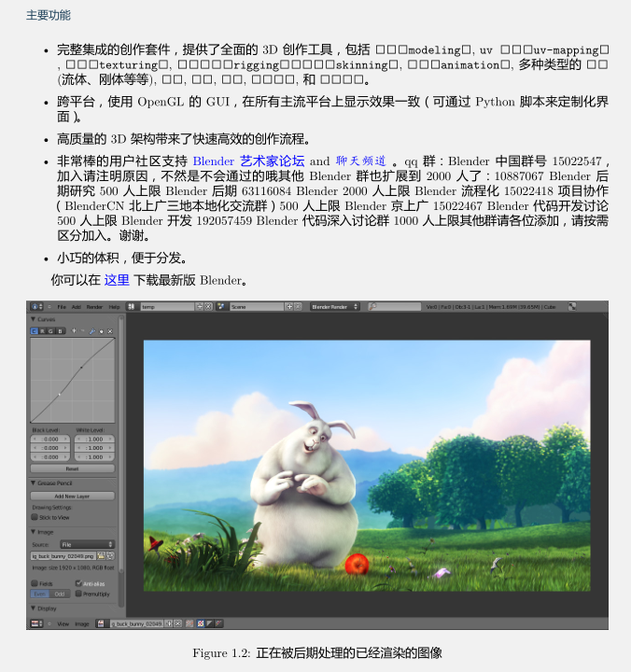
Task: Click the image users icon in bottom header
Action: tap(169, 623)
